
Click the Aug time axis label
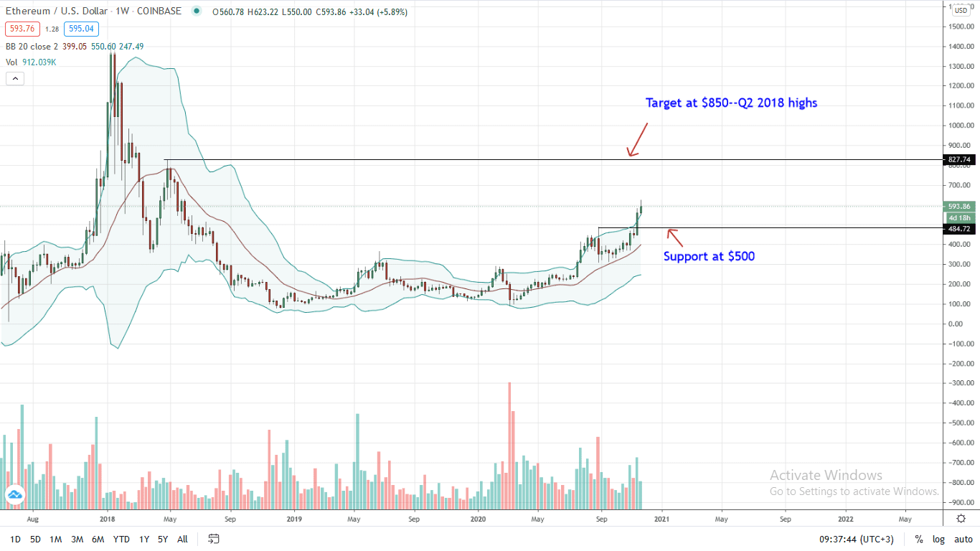click(32, 518)
